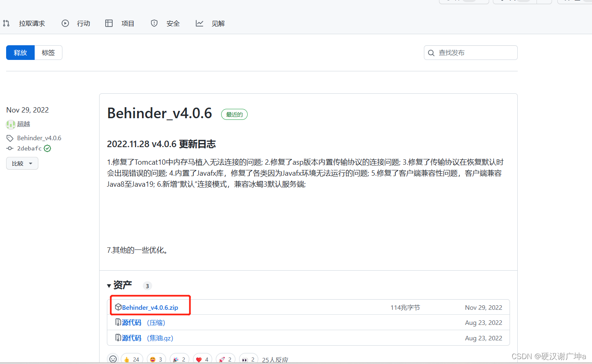Click the Nov 29, 2022 date on the zip row

pos(483,308)
